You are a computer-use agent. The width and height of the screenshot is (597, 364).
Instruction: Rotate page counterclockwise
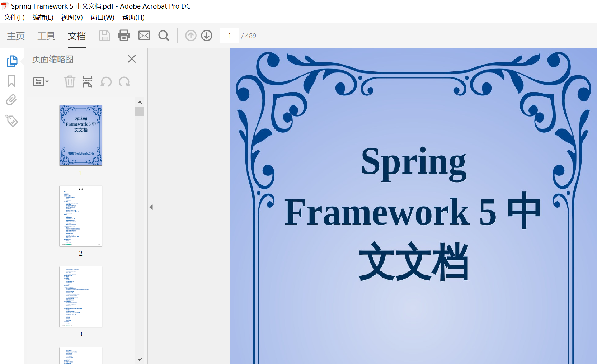pos(106,82)
